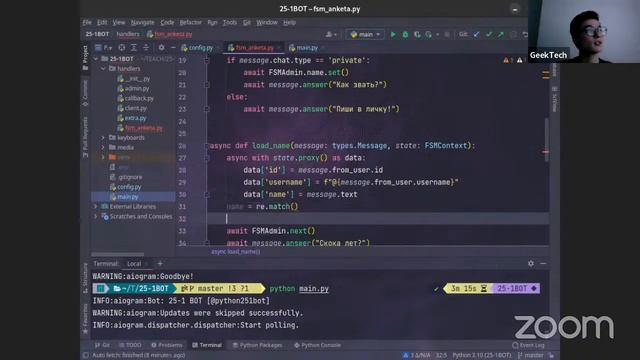
Task: Hide the Project panel with the minus icon
Action: point(173,48)
